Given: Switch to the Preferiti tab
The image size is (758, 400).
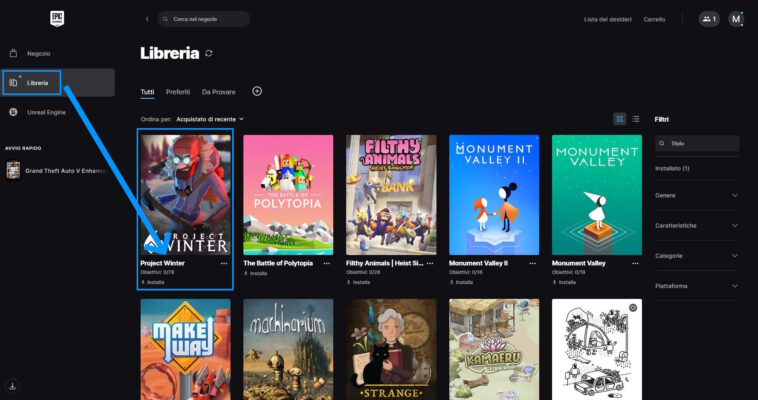Looking at the screenshot, I should click(178, 92).
